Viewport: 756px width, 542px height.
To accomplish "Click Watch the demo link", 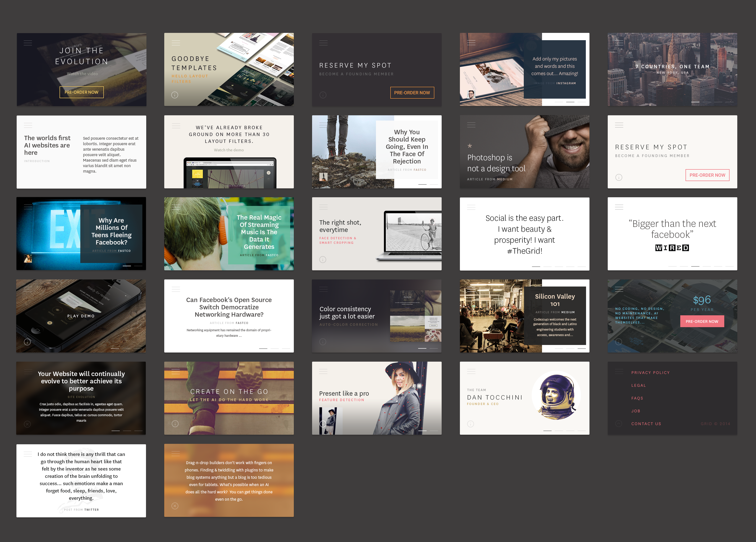I will pyautogui.click(x=229, y=150).
